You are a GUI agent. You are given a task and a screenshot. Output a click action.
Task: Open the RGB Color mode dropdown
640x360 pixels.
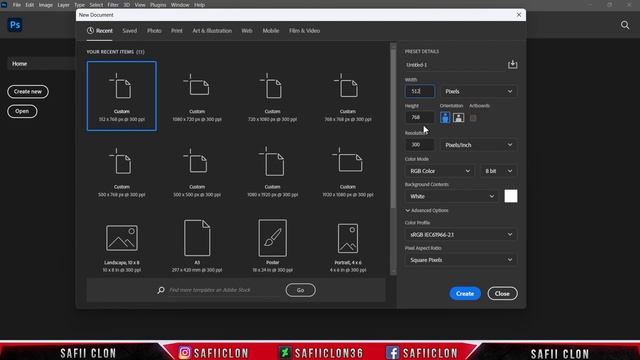click(x=440, y=171)
